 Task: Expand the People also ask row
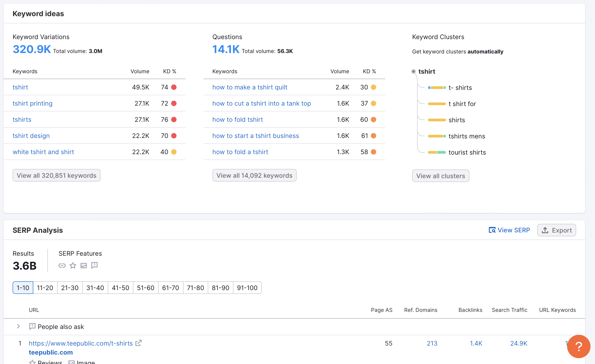[18, 326]
